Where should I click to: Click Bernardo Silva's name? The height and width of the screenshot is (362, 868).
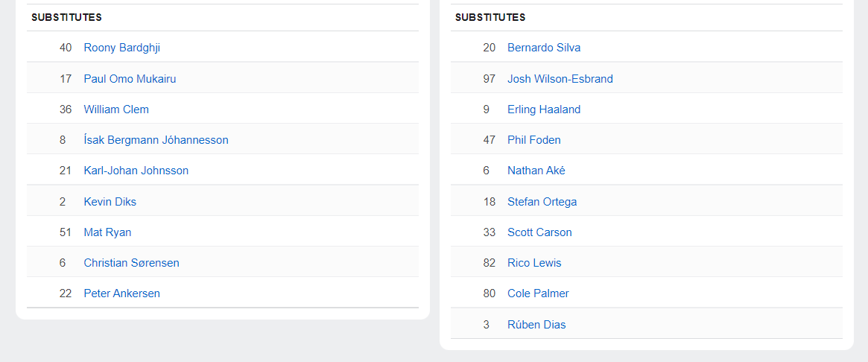(544, 48)
